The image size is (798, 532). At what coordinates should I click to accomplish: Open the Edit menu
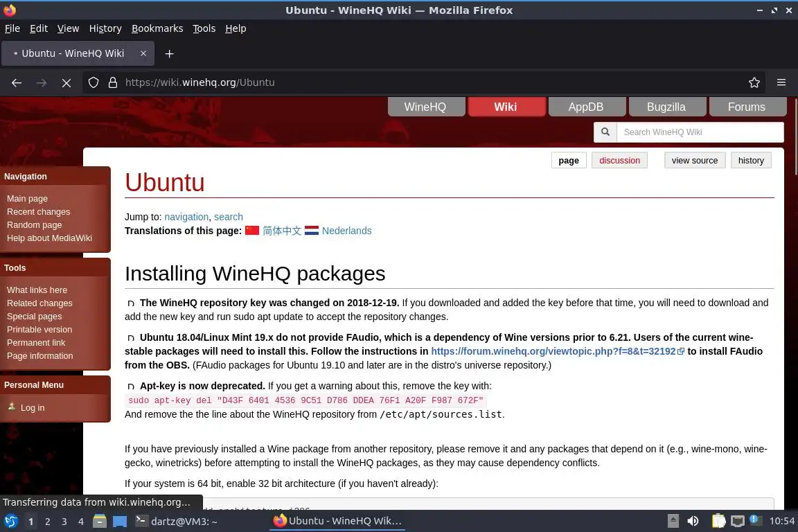(x=39, y=28)
